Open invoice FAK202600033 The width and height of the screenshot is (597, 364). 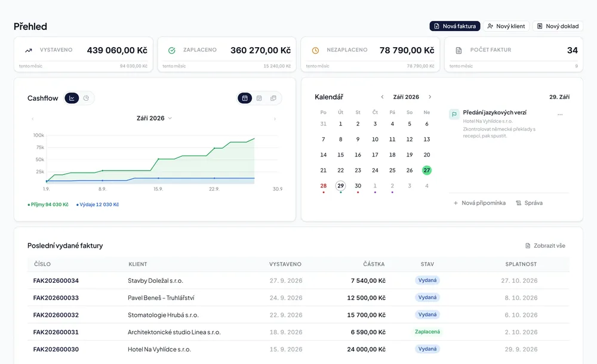point(56,298)
